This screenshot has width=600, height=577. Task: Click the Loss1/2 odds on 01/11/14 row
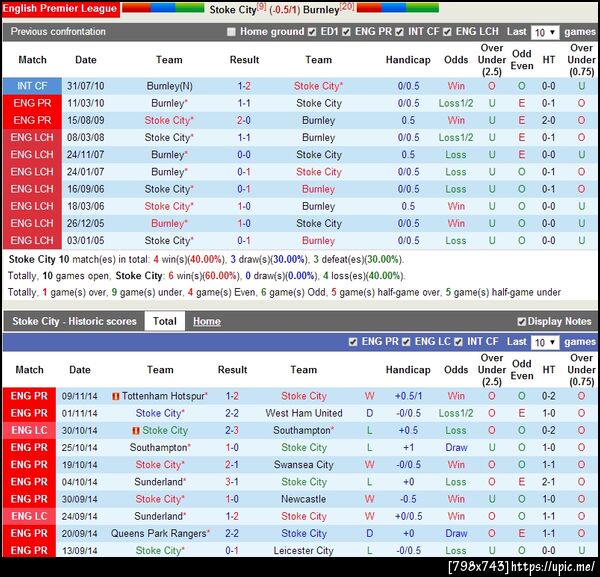(456, 413)
